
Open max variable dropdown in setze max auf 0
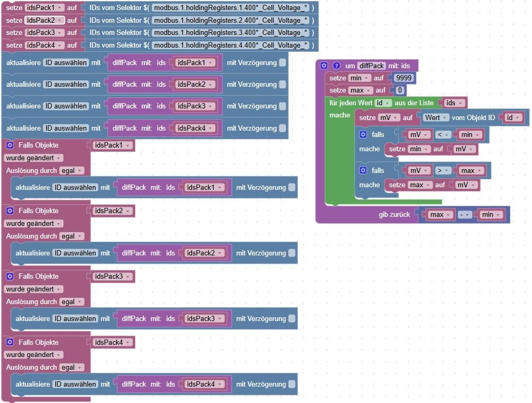click(x=360, y=90)
